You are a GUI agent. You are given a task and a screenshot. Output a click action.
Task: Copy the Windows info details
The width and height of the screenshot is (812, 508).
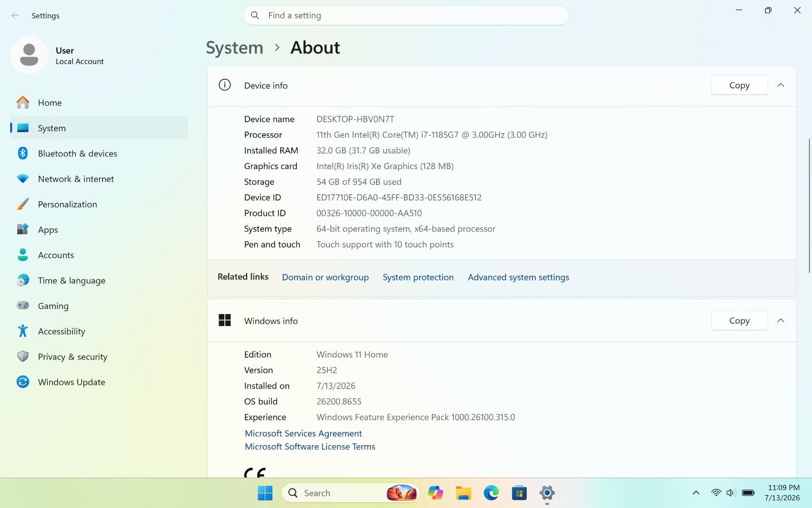(739, 321)
